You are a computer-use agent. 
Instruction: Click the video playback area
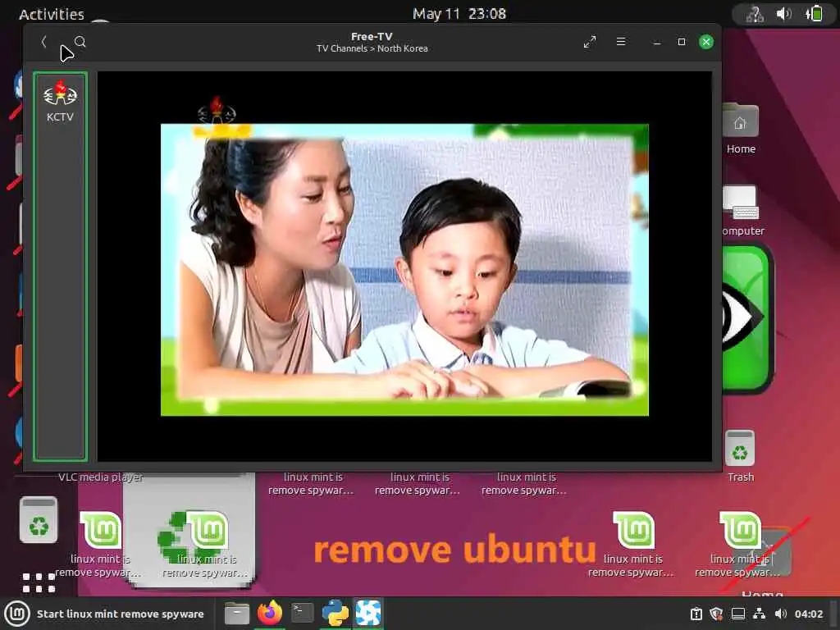click(x=404, y=267)
